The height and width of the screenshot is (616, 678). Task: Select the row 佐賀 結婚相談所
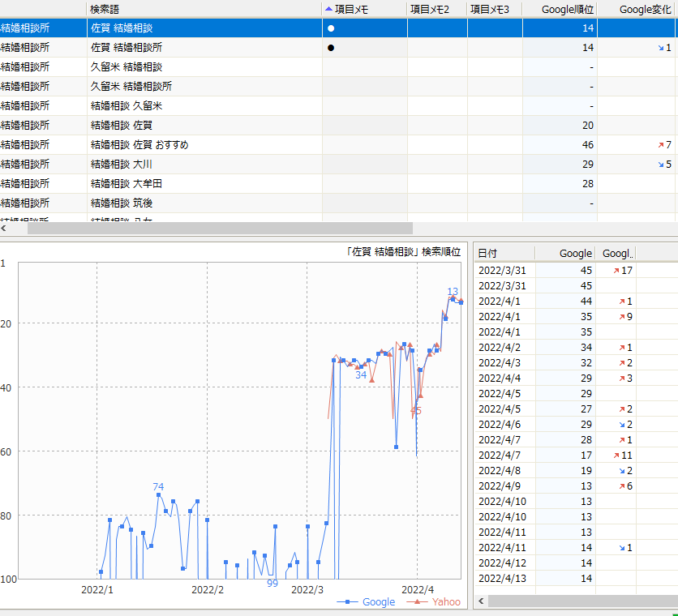coord(339,48)
